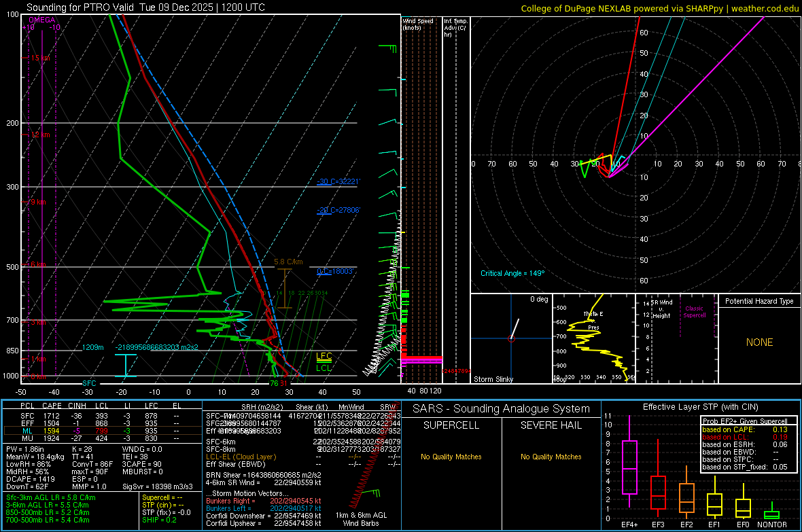Click the 'STP (fix) = -0.0' value
The image size is (802, 532).
pos(167,512)
